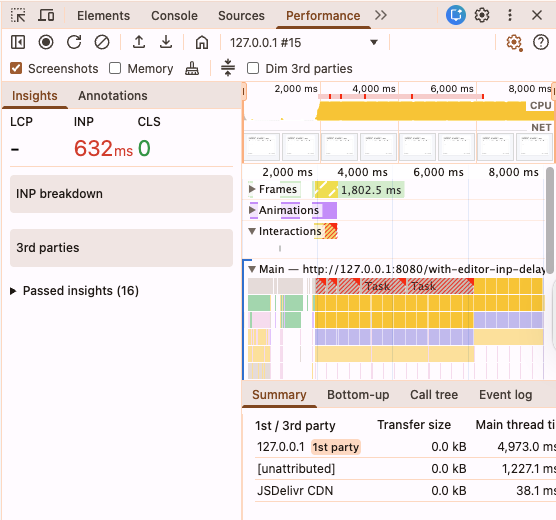The image size is (556, 520).
Task: Start recording with the Record button
Action: pos(46,42)
